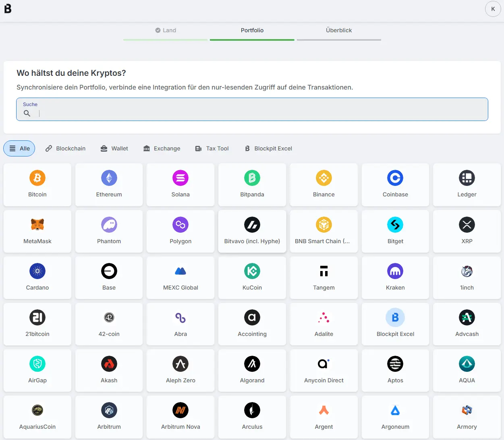The height and width of the screenshot is (440, 504).
Task: Select the Polygon blockchain card
Action: 180,231
